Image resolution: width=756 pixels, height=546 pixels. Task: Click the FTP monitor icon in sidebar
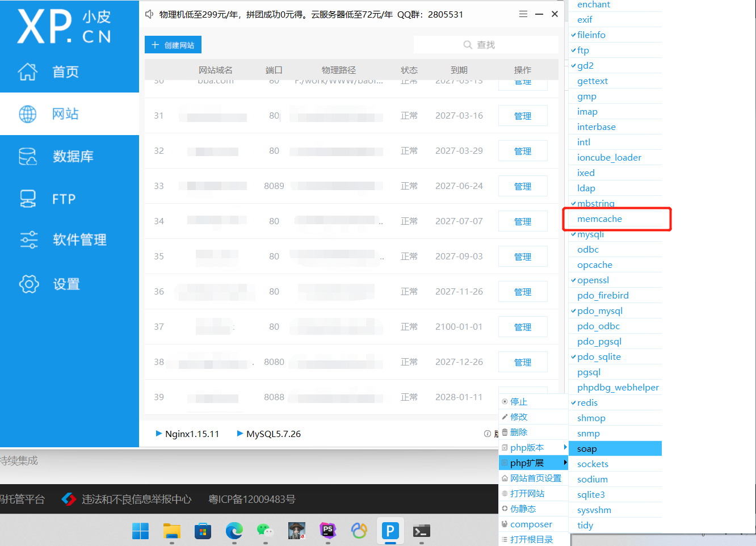[x=27, y=199]
